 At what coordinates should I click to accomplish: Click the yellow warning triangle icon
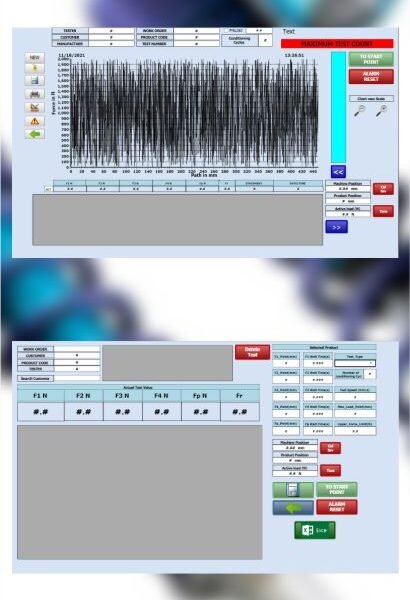click(34, 121)
